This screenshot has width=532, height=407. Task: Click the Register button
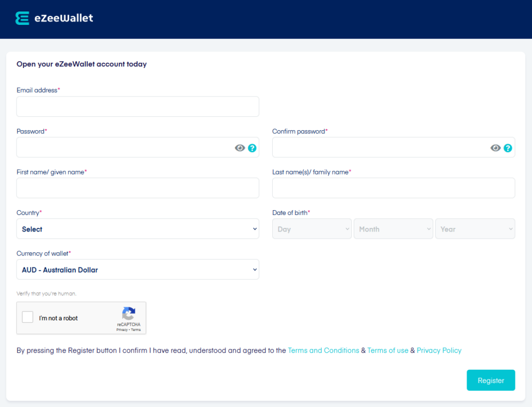pyautogui.click(x=491, y=380)
